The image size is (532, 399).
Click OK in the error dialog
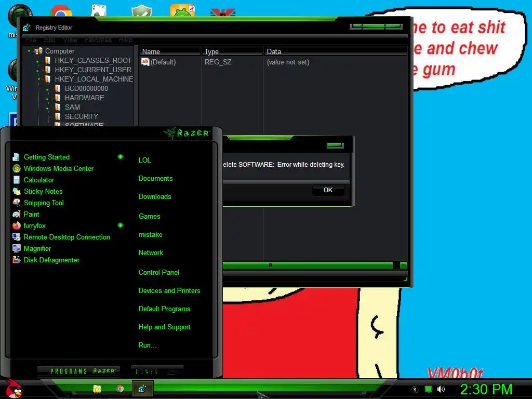tap(328, 190)
